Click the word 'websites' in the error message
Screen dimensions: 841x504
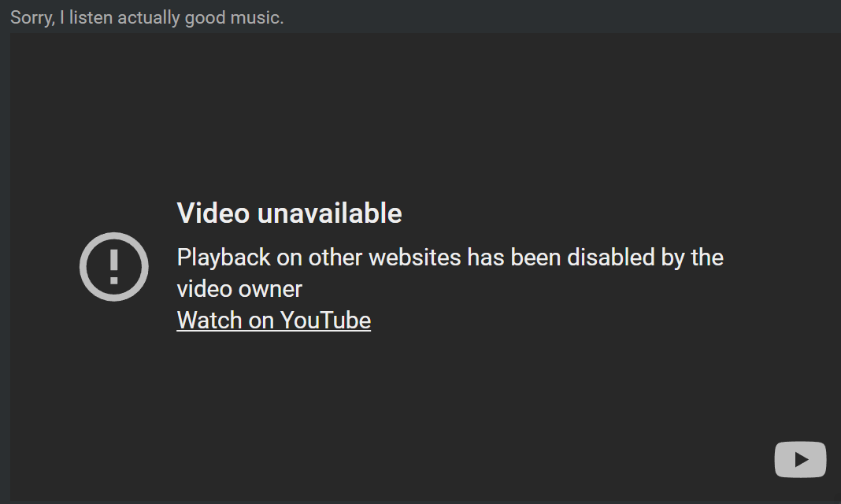point(415,258)
